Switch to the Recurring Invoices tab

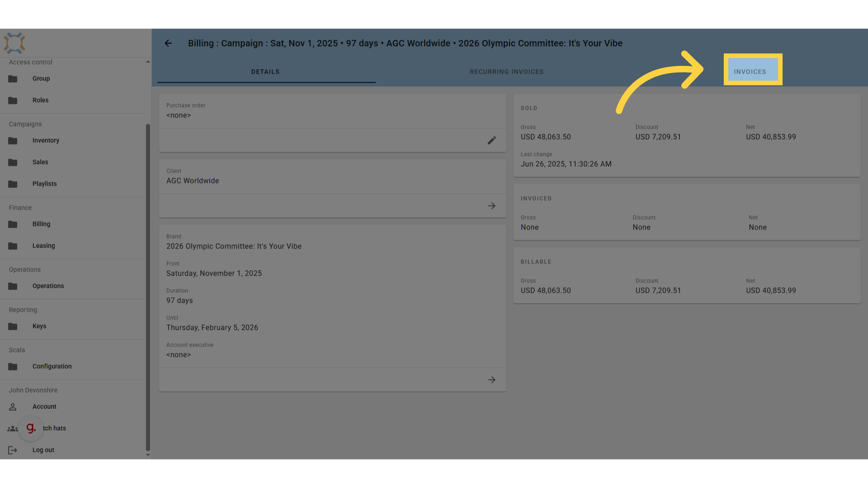506,72
